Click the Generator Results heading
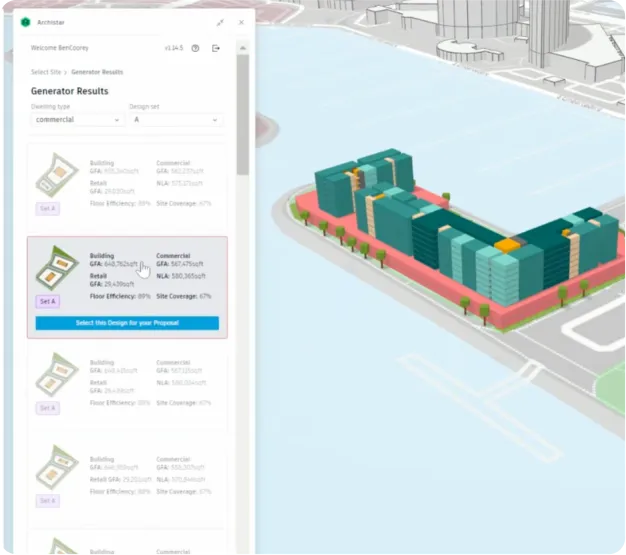This screenshot has width=626, height=555. (x=69, y=91)
